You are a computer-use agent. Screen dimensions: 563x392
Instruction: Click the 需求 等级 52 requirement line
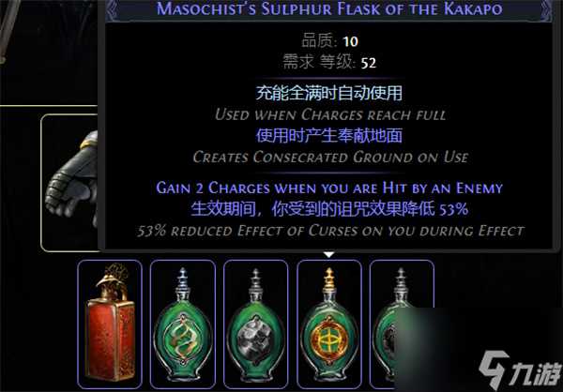[x=329, y=63]
